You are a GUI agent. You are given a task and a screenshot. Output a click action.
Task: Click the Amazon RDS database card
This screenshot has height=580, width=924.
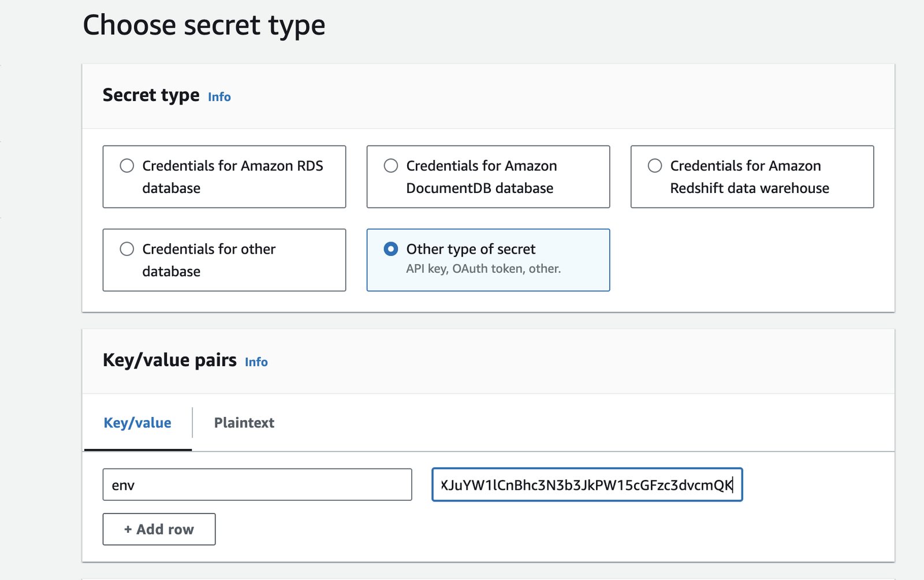(x=224, y=177)
